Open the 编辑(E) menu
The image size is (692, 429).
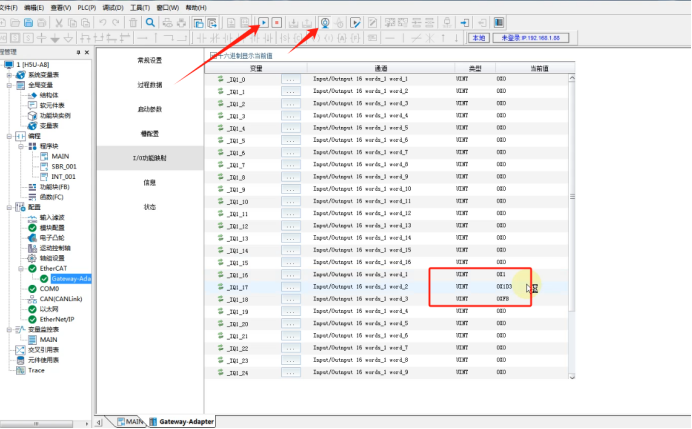34,8
